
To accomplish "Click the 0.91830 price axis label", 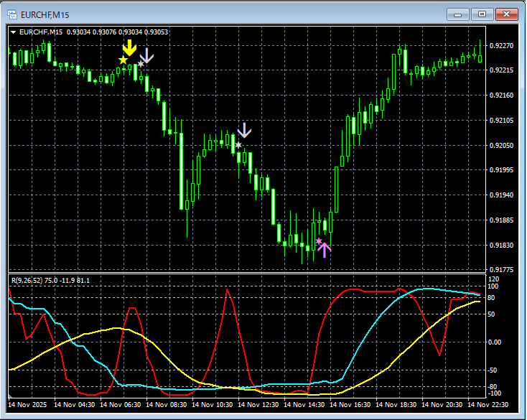I will 500,246.
